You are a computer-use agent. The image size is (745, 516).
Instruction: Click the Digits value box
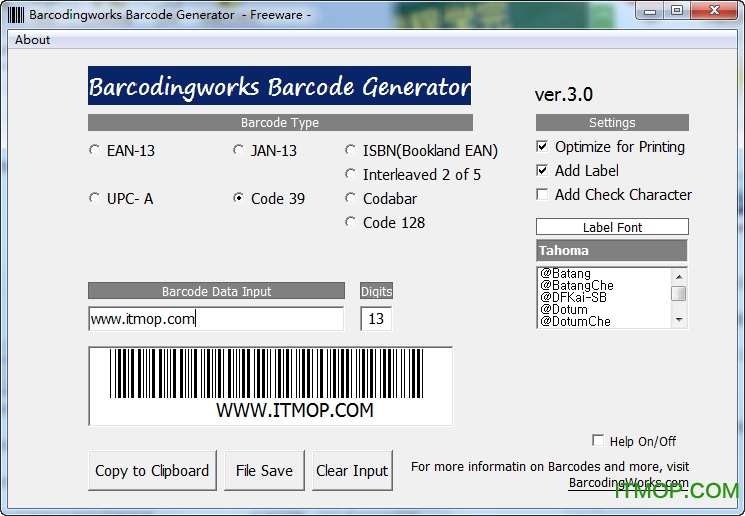376,318
